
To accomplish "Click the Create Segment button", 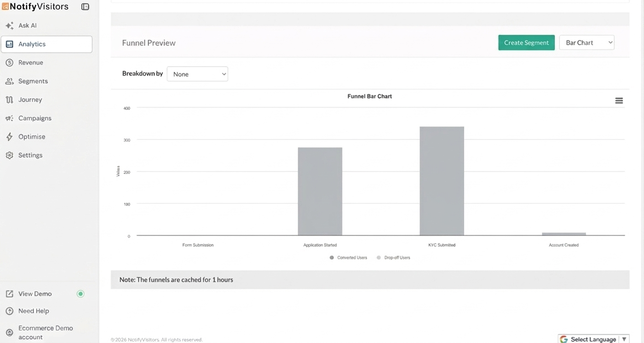I will click(x=526, y=42).
